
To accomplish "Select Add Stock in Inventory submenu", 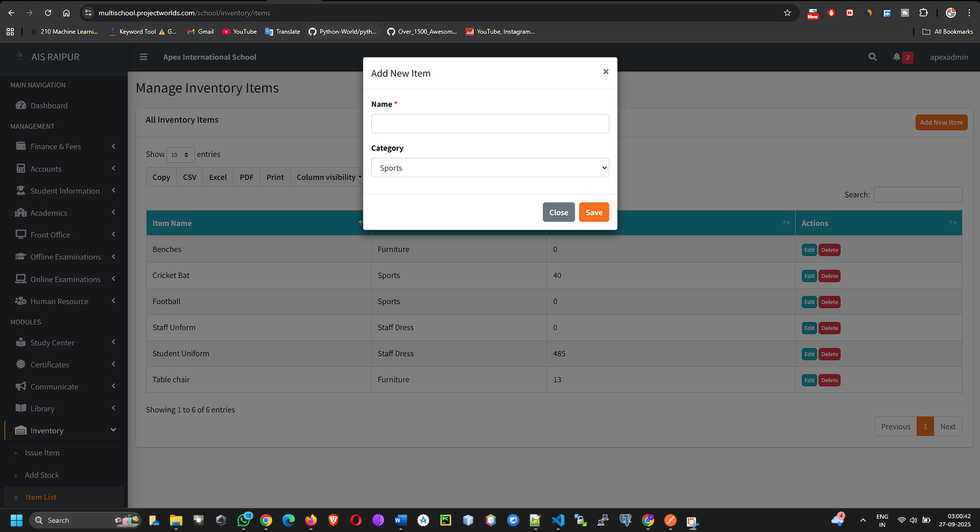I will click(42, 475).
